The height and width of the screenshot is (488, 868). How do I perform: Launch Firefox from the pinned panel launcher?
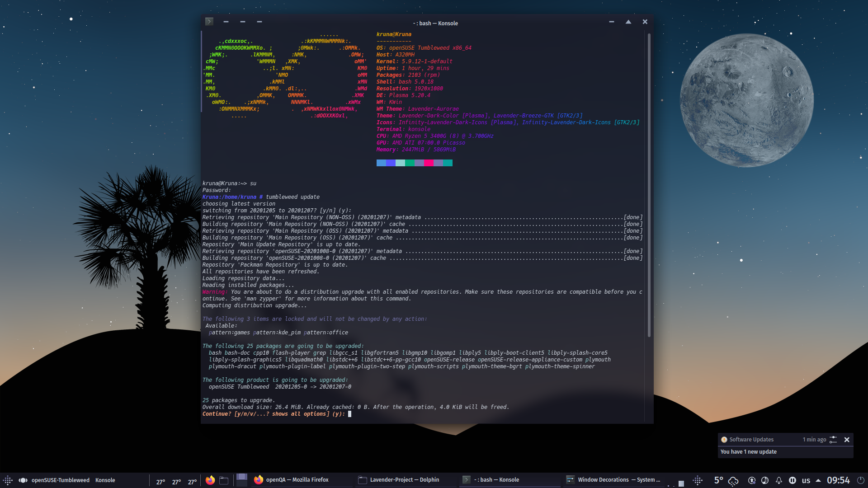coord(210,480)
